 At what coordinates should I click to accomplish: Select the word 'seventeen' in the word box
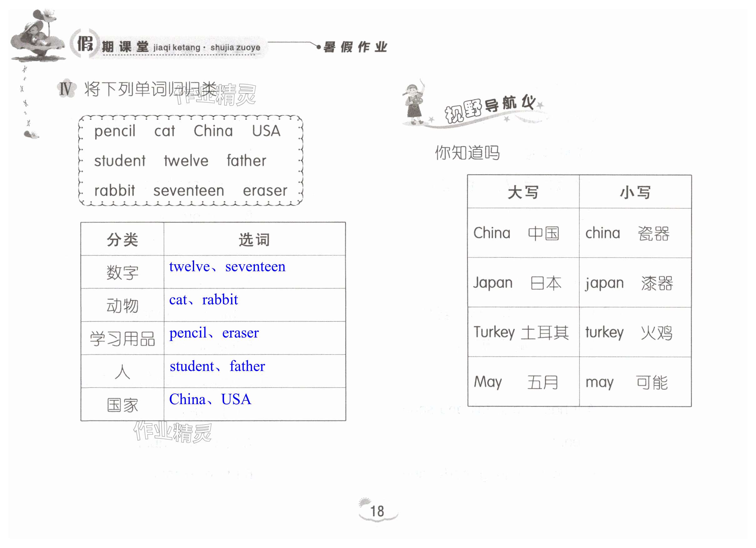189,191
